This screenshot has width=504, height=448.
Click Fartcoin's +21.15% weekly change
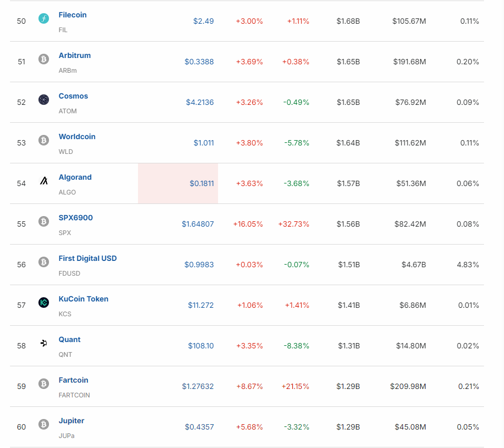coord(295,386)
